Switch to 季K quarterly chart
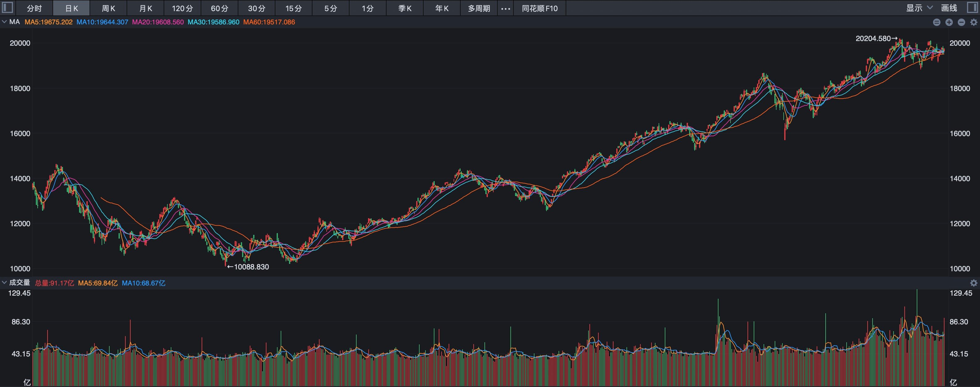The image size is (980, 387). tap(405, 8)
